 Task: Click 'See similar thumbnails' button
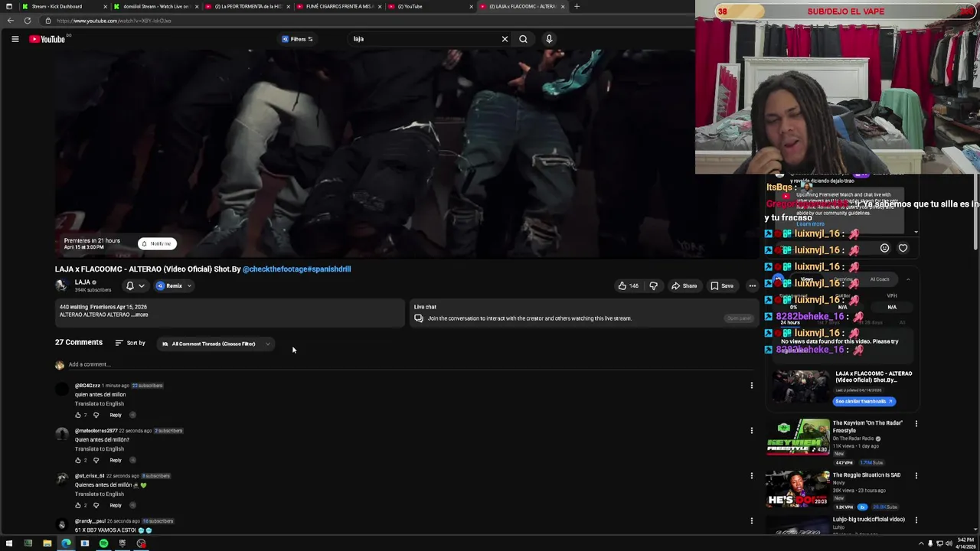point(864,401)
